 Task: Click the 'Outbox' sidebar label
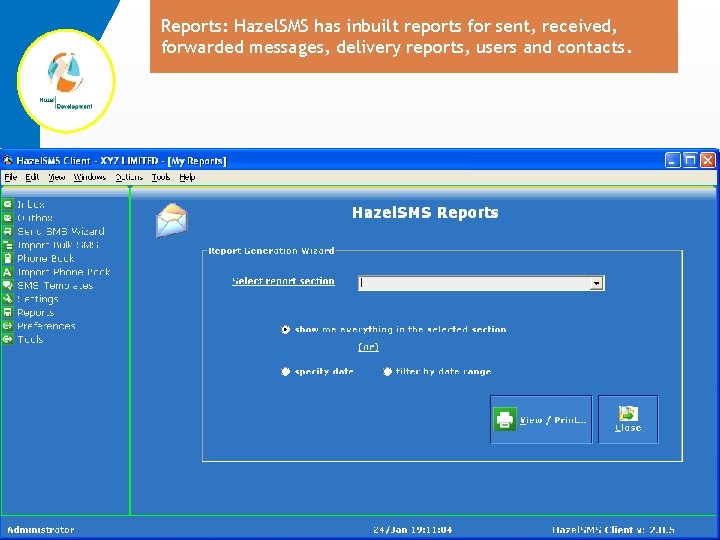[x=35, y=218]
